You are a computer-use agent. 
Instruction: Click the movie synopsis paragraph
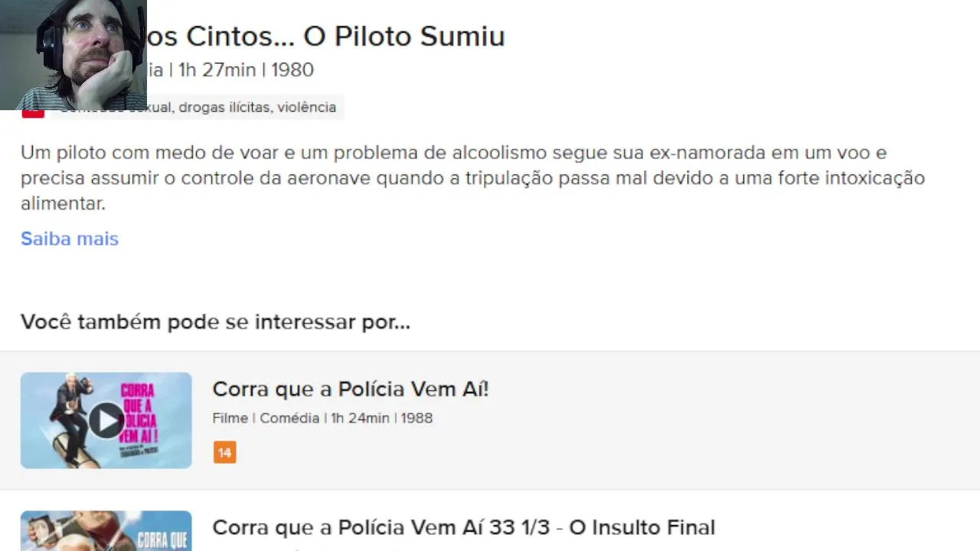pos(472,178)
